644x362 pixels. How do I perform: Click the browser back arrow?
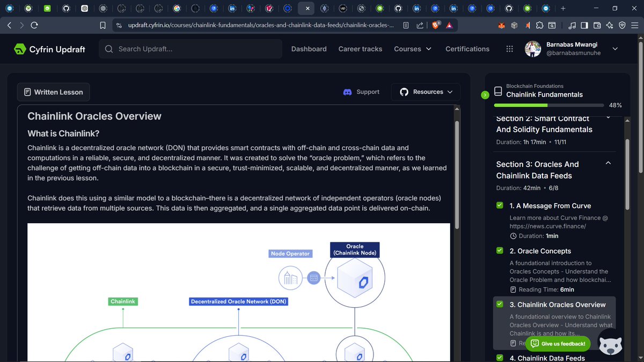tap(9, 25)
